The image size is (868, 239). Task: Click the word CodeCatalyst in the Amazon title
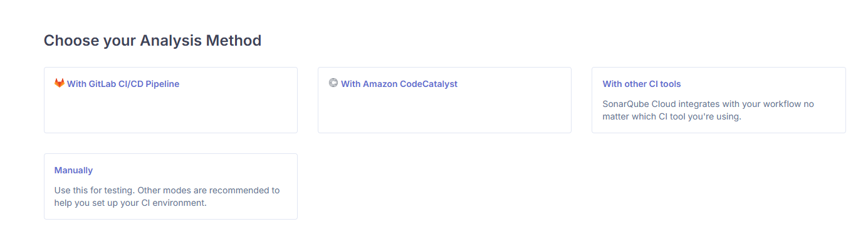click(x=429, y=84)
